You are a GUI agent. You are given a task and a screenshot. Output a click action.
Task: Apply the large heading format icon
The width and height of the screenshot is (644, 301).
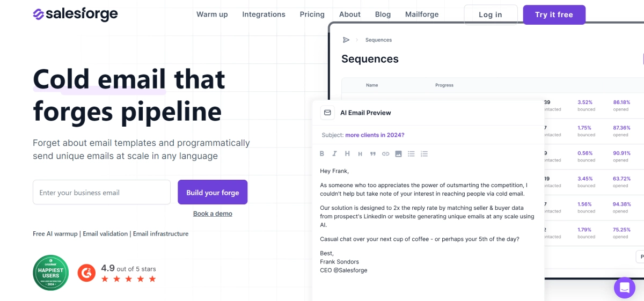coord(347,153)
